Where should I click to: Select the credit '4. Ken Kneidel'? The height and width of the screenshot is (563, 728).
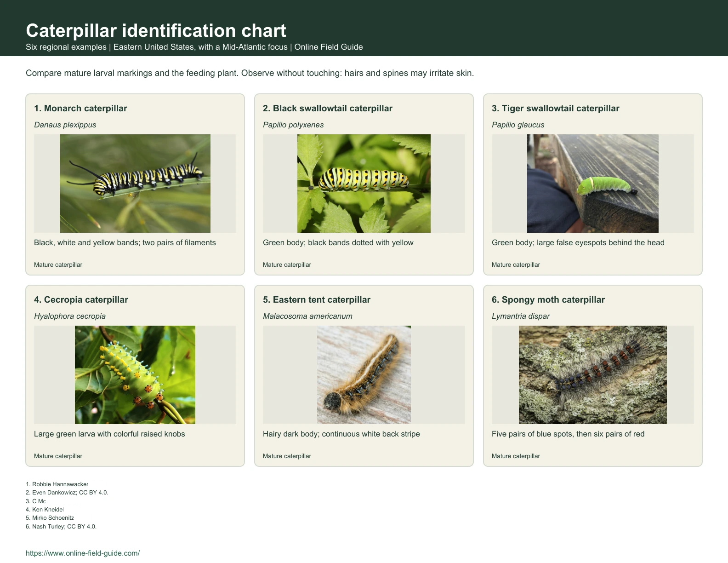45,509
